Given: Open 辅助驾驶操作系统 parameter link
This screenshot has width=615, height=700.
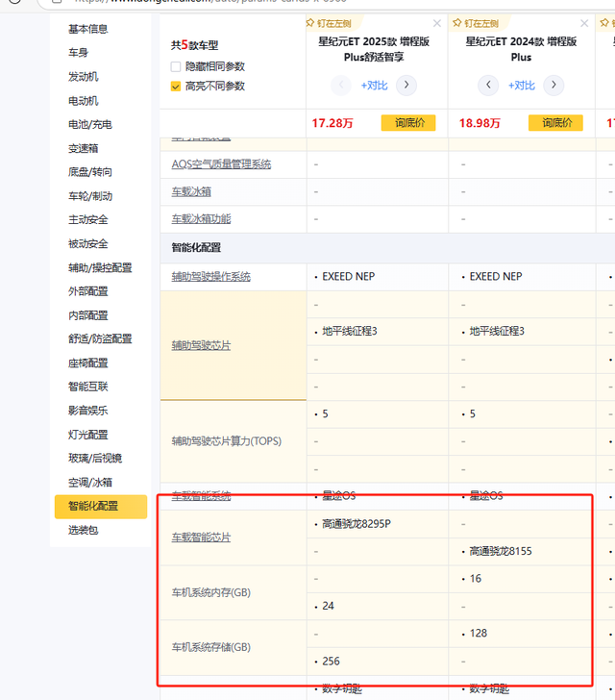Looking at the screenshot, I should click(211, 277).
